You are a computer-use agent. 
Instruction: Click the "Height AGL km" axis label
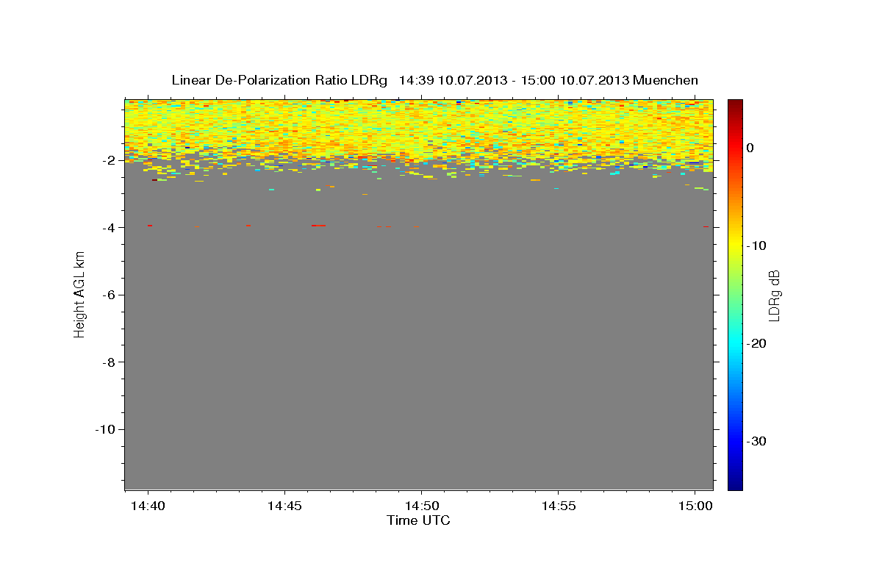pos(79,295)
